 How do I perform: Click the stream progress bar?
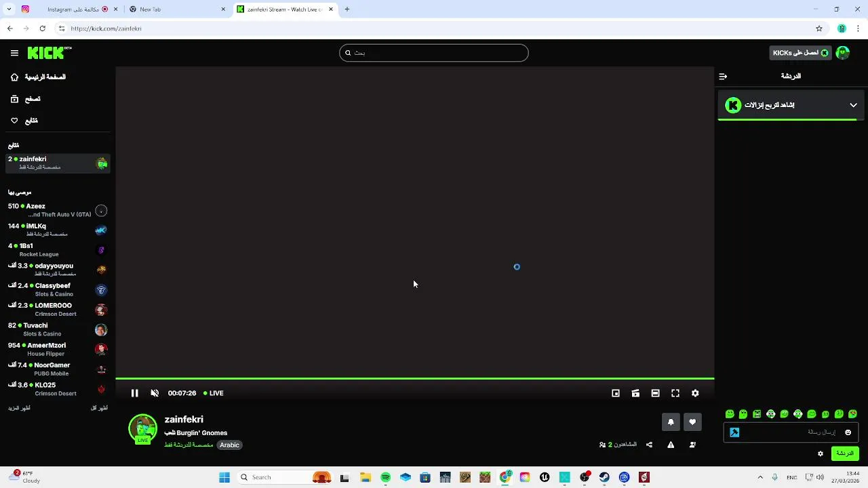point(414,378)
